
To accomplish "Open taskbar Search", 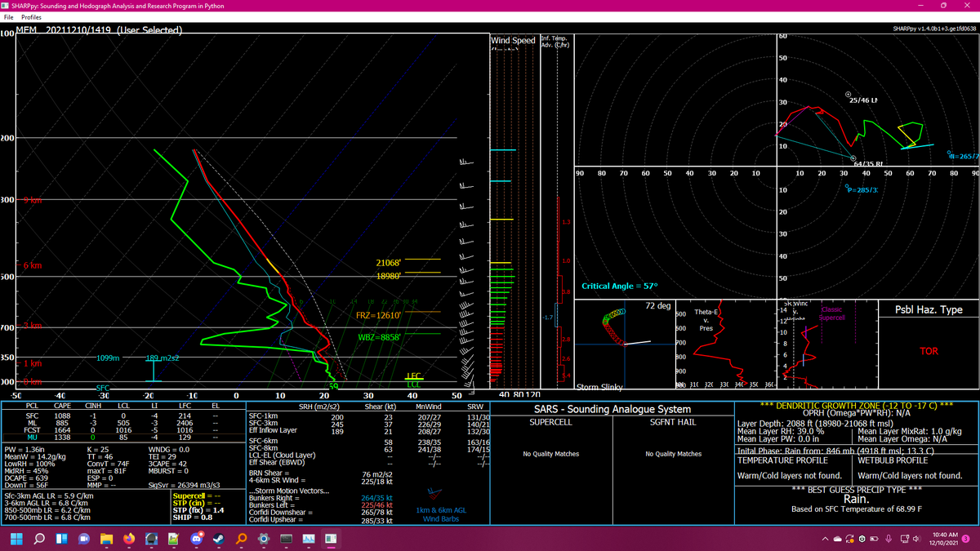I will (x=39, y=539).
